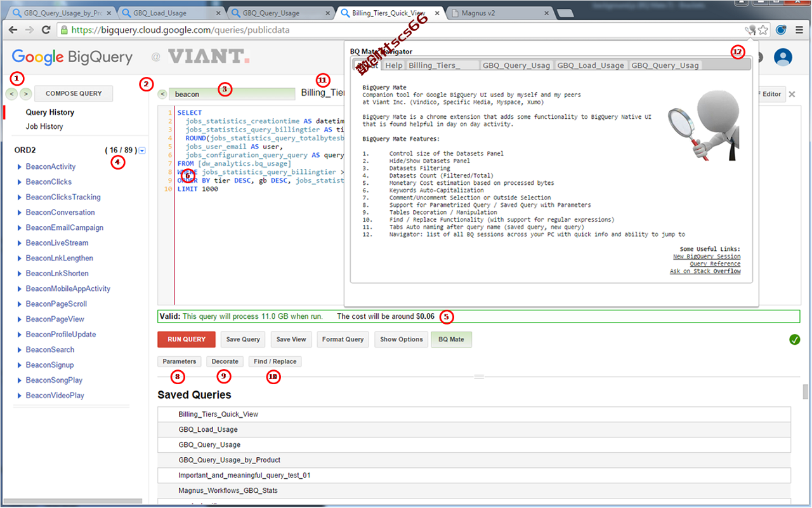Screen dimensions: 812x508
Task: Select Billing_Tiers_ tab in BQ Mate Navigator
Action: click(x=443, y=65)
